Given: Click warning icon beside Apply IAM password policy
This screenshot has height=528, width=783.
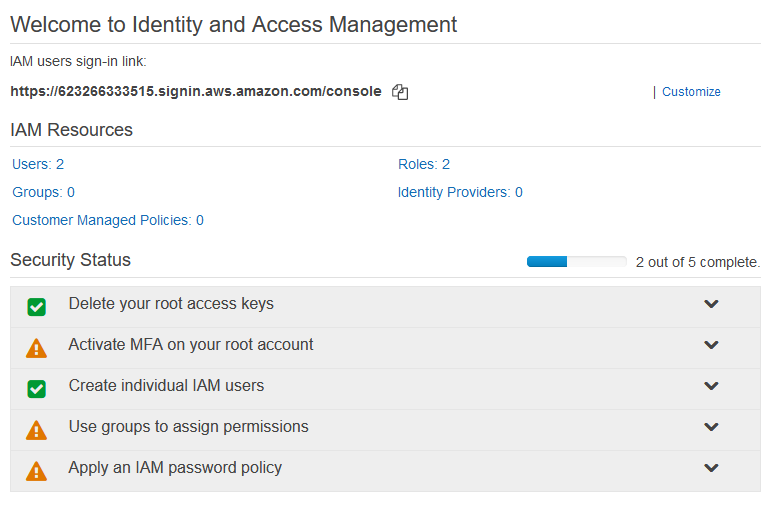Looking at the screenshot, I should [x=37, y=470].
